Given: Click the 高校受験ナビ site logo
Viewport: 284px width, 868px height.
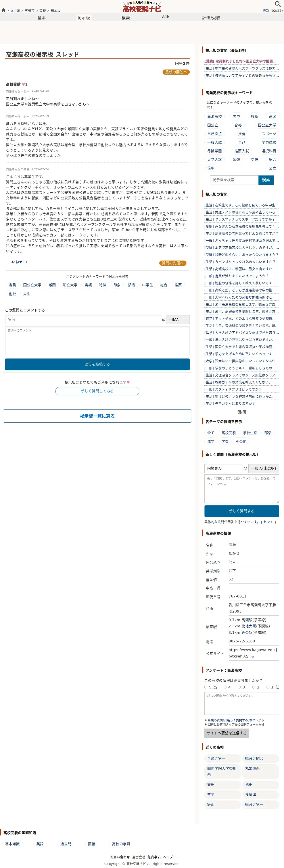Looking at the screenshot, I should pos(142,7).
